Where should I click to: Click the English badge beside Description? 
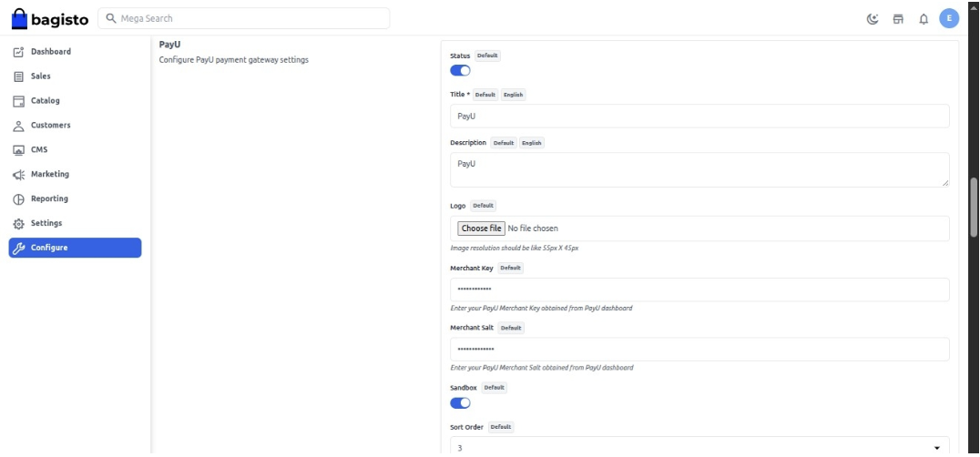coord(531,143)
